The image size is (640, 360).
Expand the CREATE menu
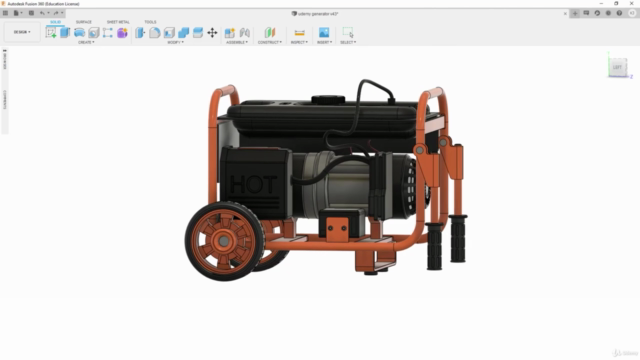(86, 42)
